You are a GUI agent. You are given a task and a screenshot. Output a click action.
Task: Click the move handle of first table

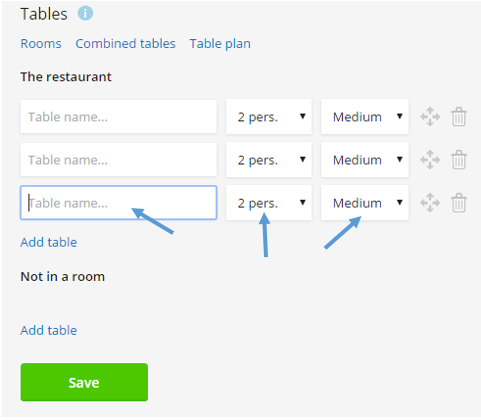coord(430,117)
